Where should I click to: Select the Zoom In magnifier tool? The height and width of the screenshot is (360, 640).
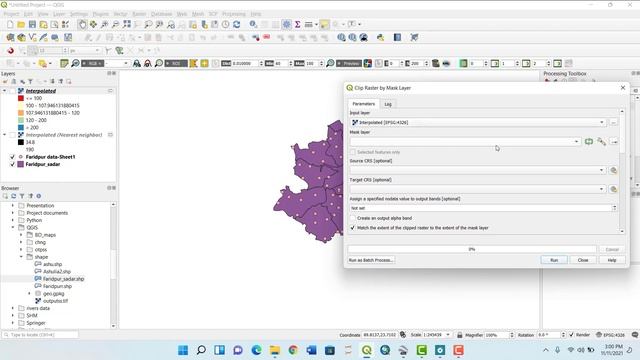pyautogui.click(x=104, y=24)
